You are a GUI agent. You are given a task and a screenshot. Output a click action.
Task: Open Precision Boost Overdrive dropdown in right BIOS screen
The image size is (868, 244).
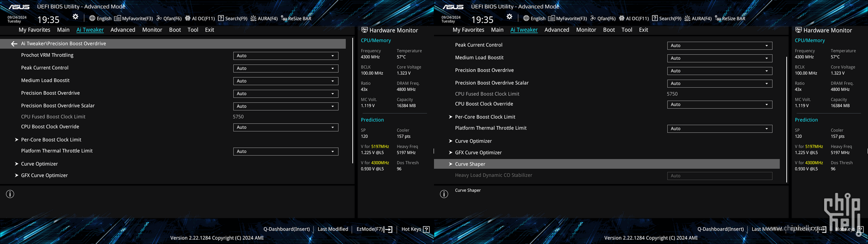click(720, 71)
